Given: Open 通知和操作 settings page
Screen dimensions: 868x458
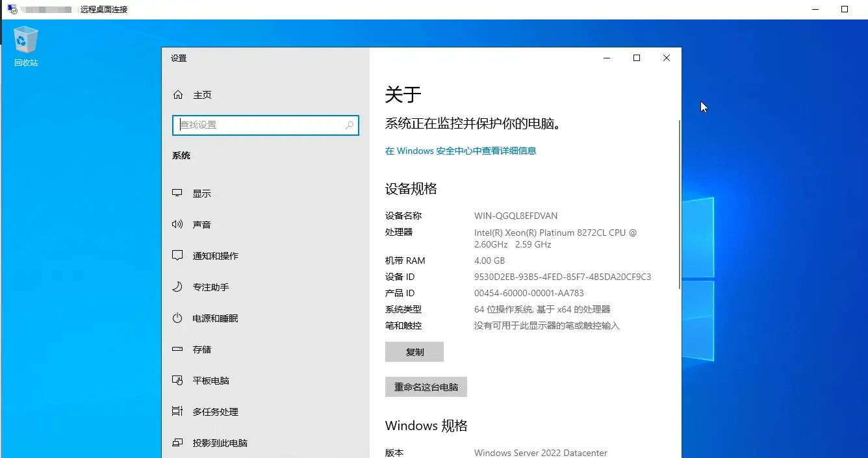Looking at the screenshot, I should pyautogui.click(x=266, y=256).
